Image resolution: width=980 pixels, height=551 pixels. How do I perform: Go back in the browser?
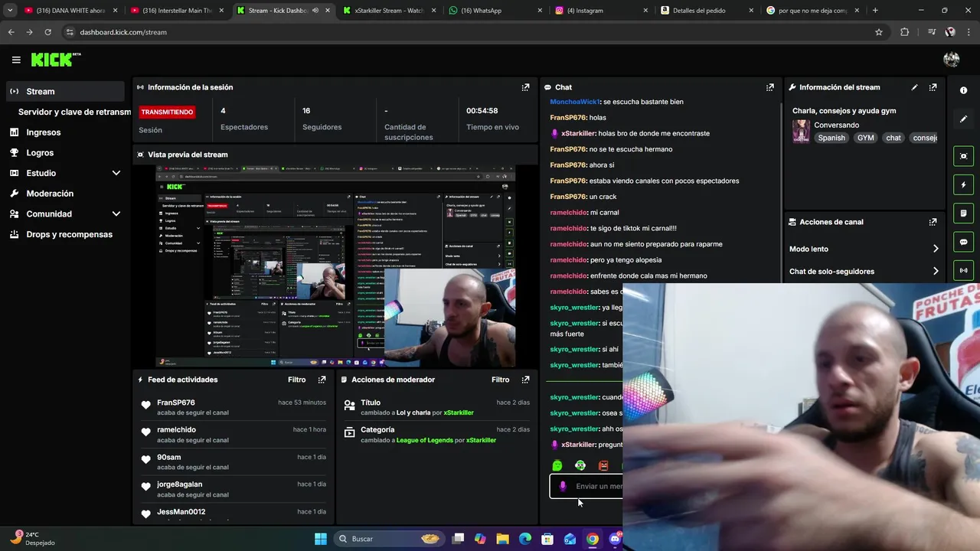(x=11, y=32)
